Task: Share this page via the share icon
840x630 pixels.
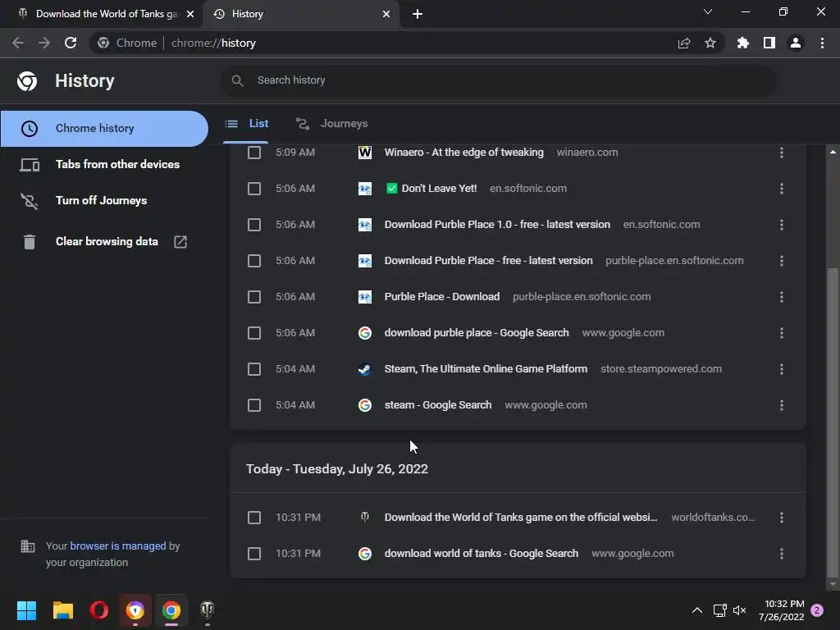Action: click(x=684, y=43)
